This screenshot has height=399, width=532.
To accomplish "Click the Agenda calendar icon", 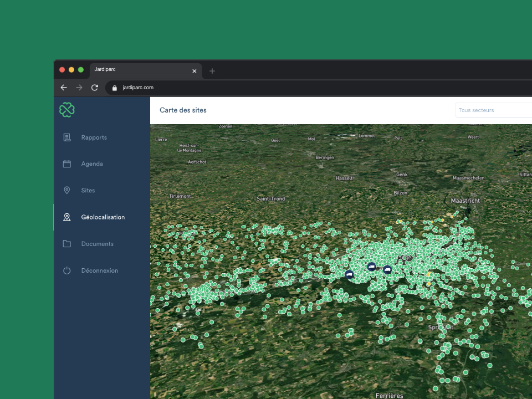I will (x=67, y=164).
